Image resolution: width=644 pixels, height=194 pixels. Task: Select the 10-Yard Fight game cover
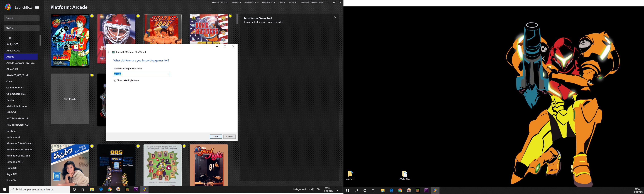tap(209, 165)
